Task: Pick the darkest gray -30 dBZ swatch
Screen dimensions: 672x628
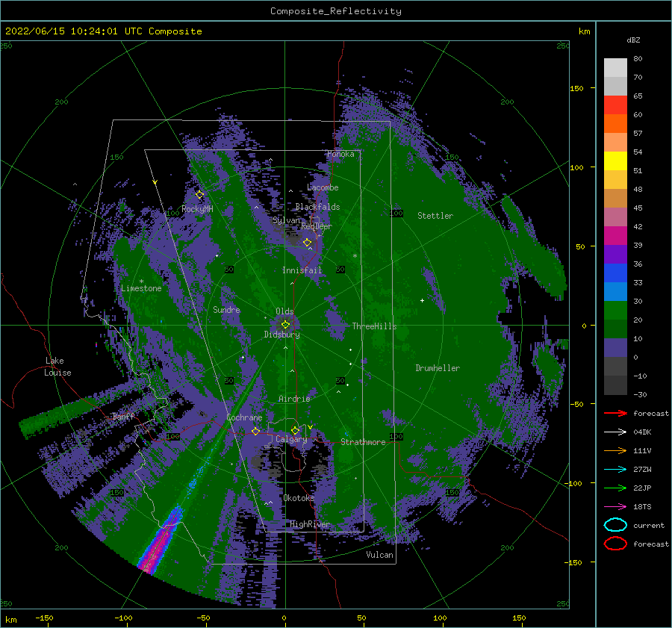Action: click(615, 385)
